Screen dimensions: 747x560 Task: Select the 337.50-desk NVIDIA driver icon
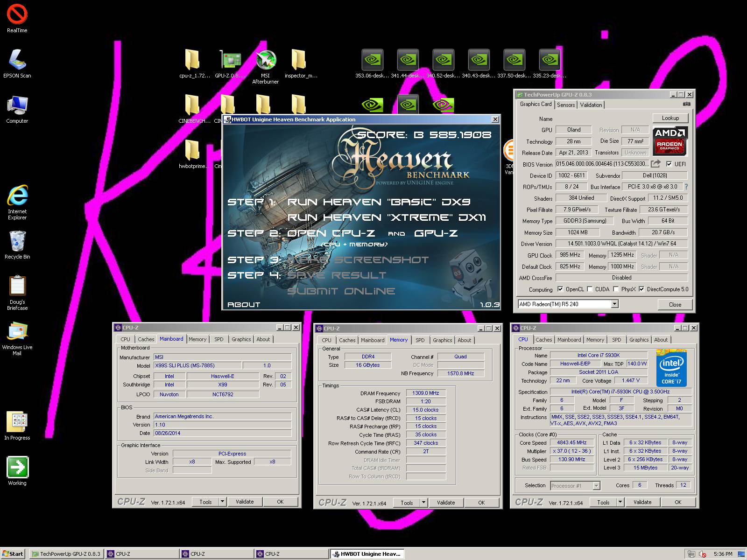(x=514, y=63)
